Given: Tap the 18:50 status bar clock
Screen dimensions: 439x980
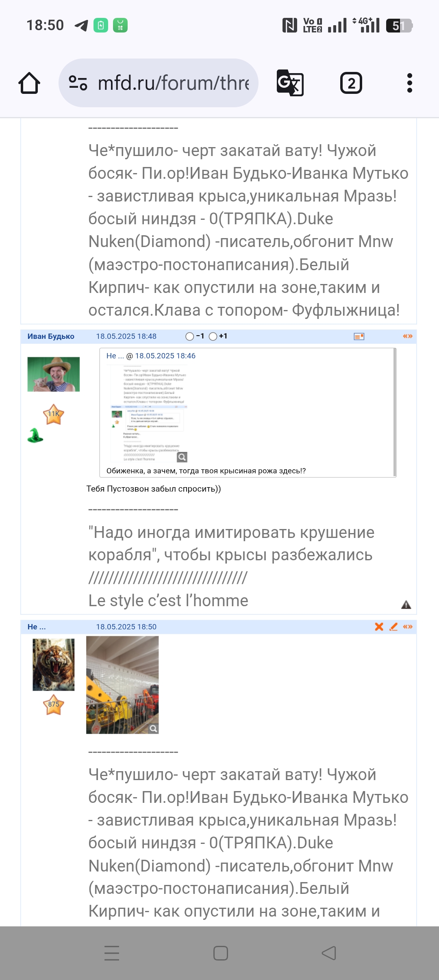Looking at the screenshot, I should click(45, 25).
